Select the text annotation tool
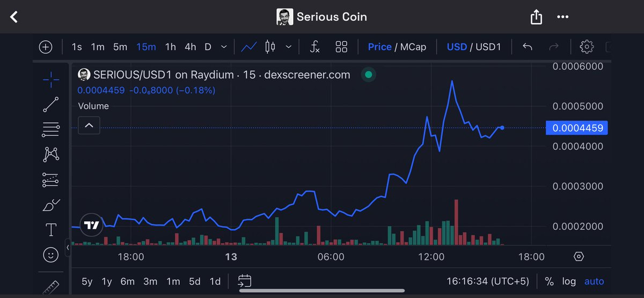 click(51, 230)
